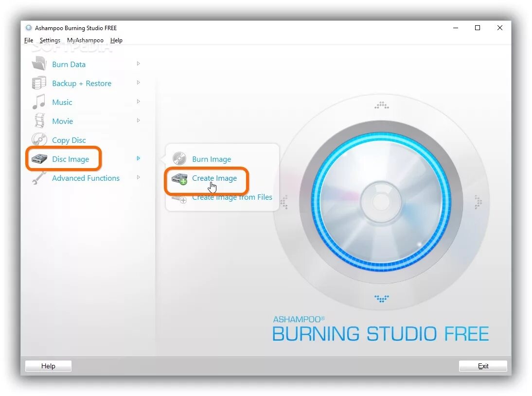The height and width of the screenshot is (396, 532).
Task: Select the Disc Image label
Action: pyautogui.click(x=71, y=159)
